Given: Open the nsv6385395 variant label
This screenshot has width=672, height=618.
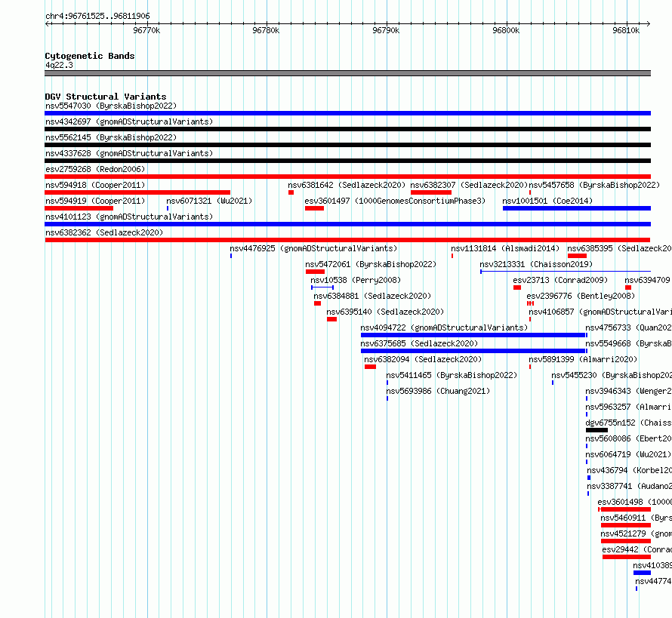Looking at the screenshot, I should [619, 248].
